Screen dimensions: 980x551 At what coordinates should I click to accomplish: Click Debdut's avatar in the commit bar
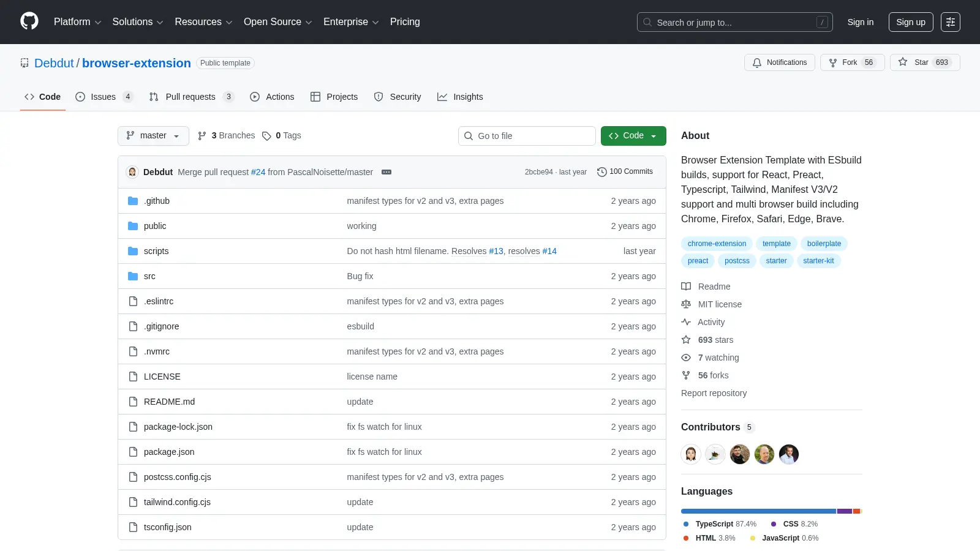pos(132,172)
